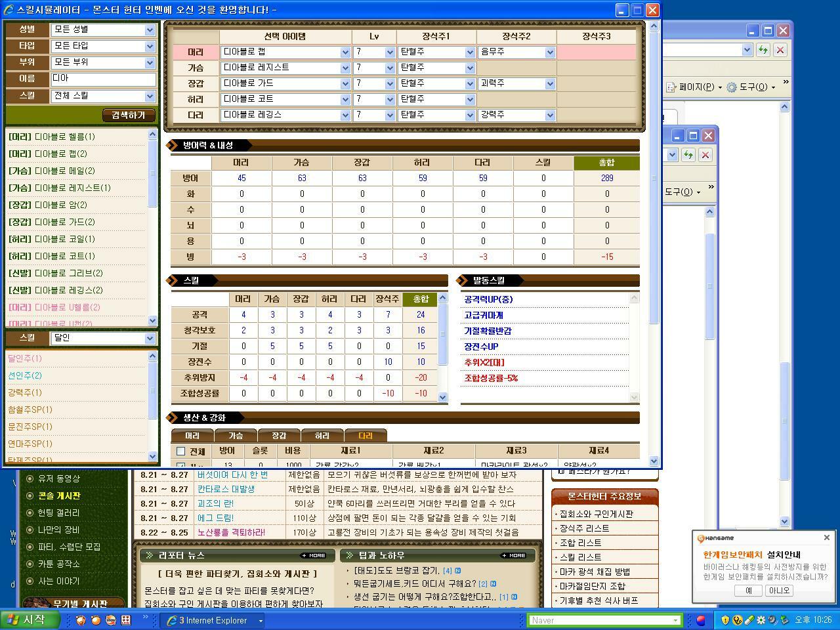Switch to the 가슴 tab in 생산 & 강화
Image resolution: width=840 pixels, height=630 pixels.
(x=236, y=435)
